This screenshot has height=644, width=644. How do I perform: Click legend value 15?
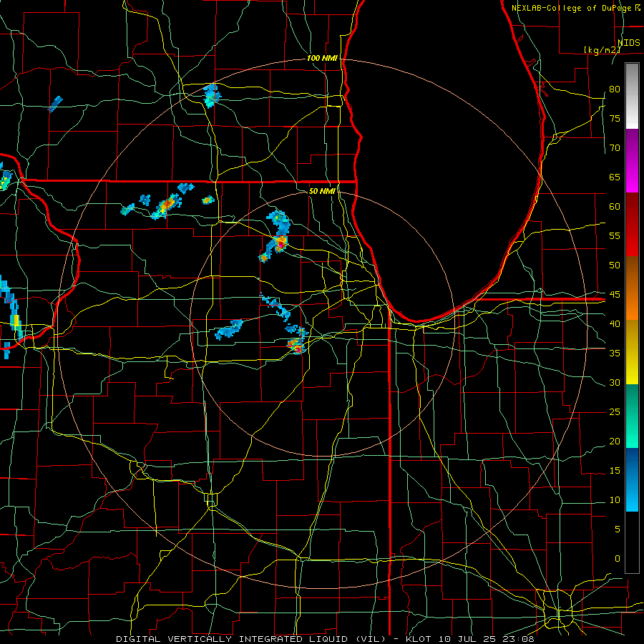615,471
